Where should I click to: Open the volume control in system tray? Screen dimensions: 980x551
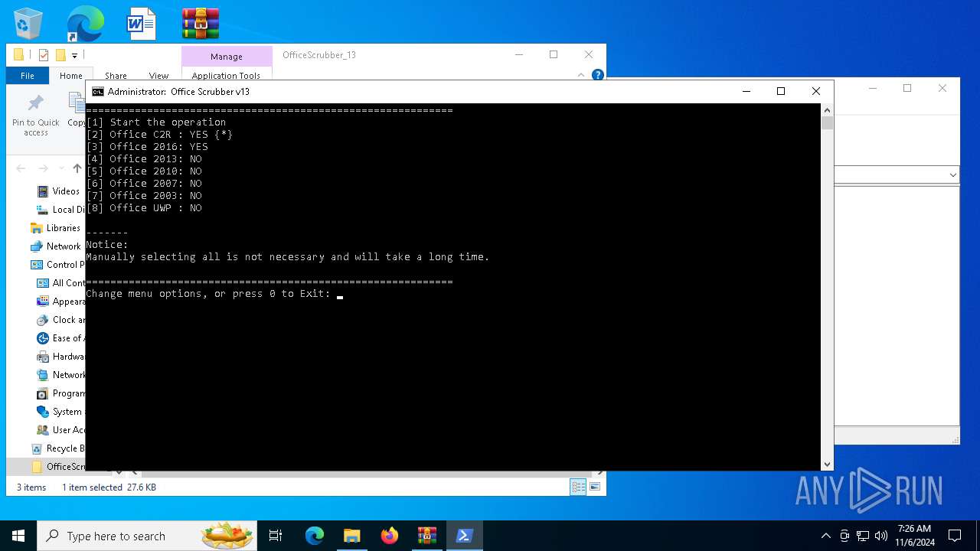point(880,536)
